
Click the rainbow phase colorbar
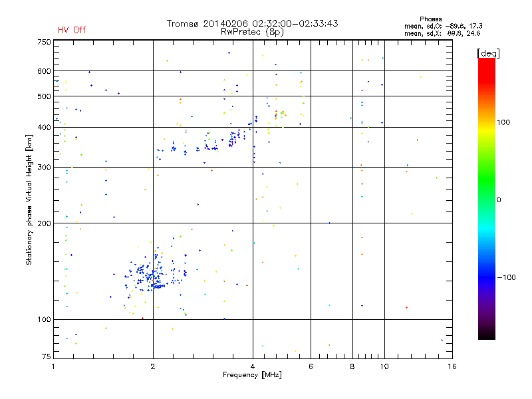coord(487,198)
